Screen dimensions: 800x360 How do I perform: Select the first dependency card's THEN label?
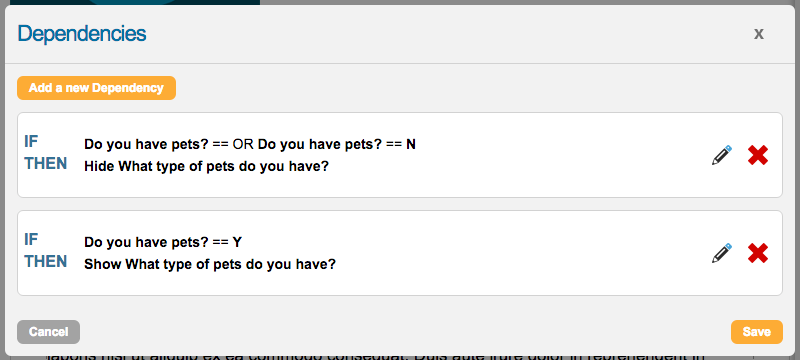pyautogui.click(x=46, y=163)
